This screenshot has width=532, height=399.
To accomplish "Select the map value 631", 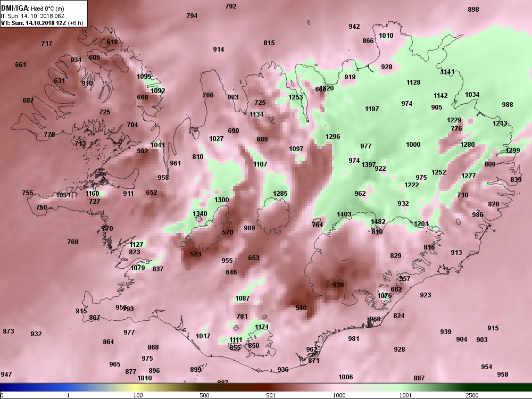I will tap(60, 80).
